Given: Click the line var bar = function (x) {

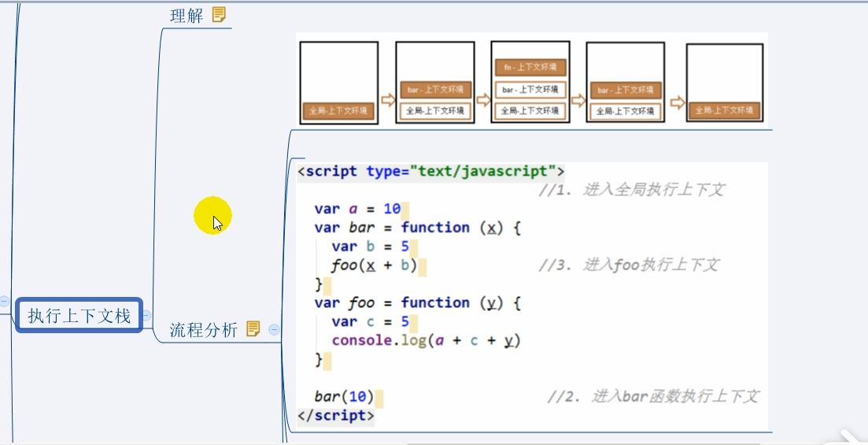Looking at the screenshot, I should pyautogui.click(x=418, y=228).
